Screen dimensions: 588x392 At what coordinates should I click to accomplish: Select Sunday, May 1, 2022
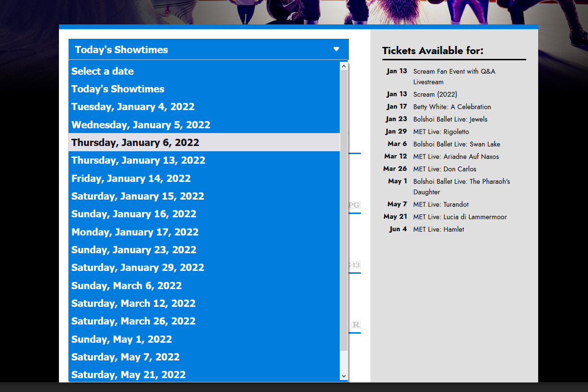(x=204, y=339)
